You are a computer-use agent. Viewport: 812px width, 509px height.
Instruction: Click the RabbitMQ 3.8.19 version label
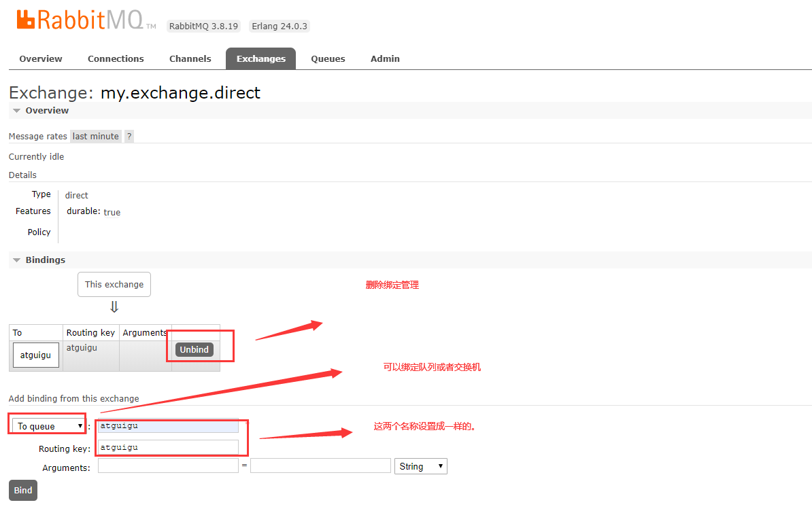(x=203, y=26)
